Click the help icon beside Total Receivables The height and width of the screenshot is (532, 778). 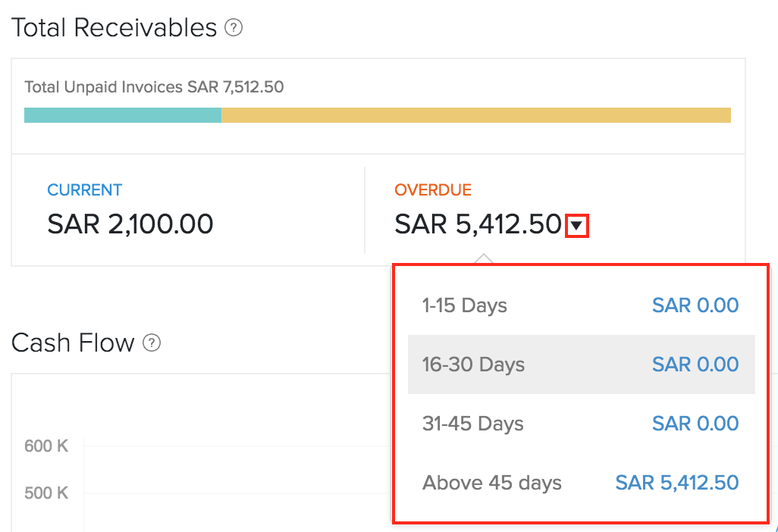[234, 29]
